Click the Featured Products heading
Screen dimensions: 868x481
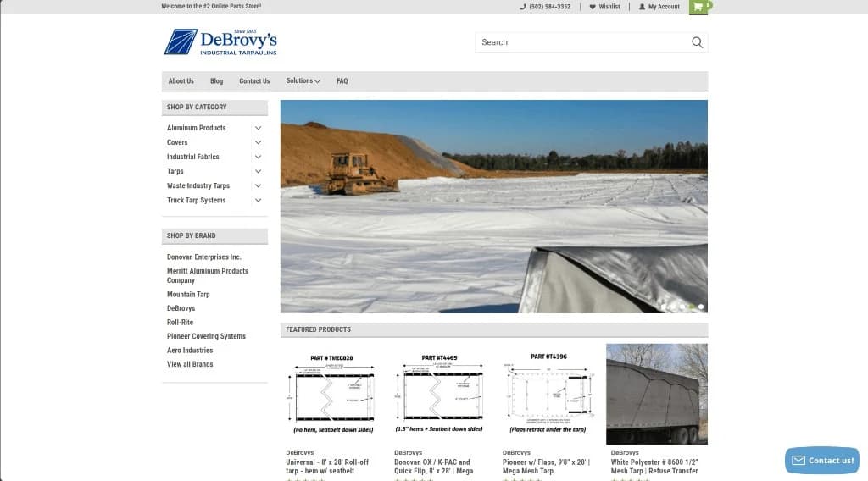[319, 329]
